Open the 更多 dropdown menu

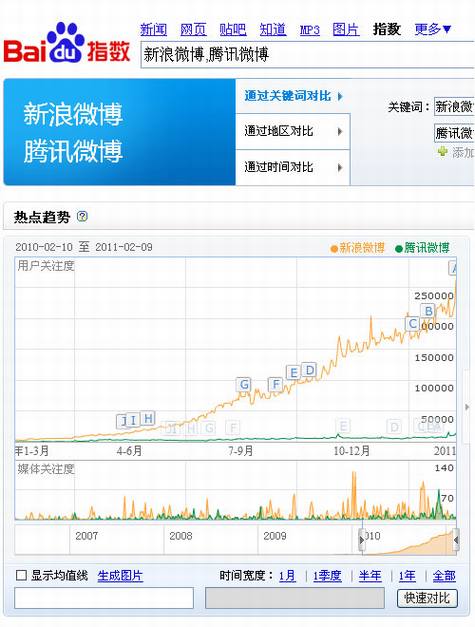433,29
